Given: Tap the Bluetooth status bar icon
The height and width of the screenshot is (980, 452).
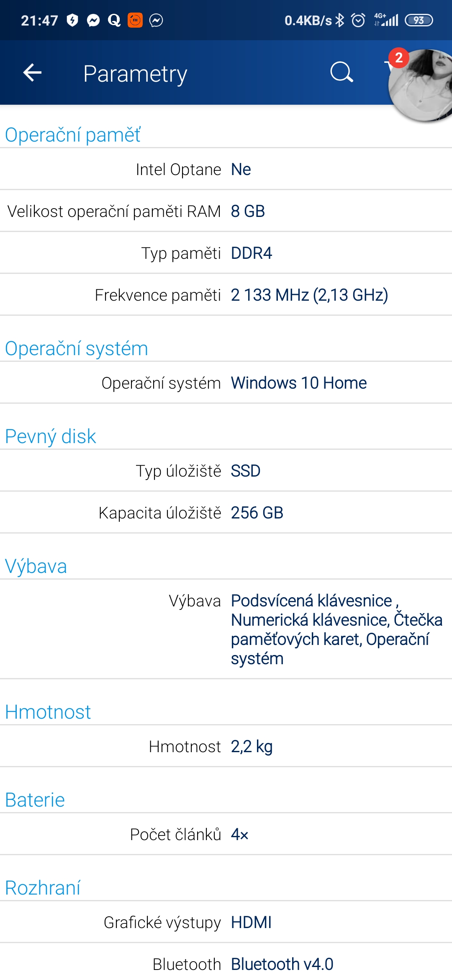Looking at the screenshot, I should pos(340,20).
